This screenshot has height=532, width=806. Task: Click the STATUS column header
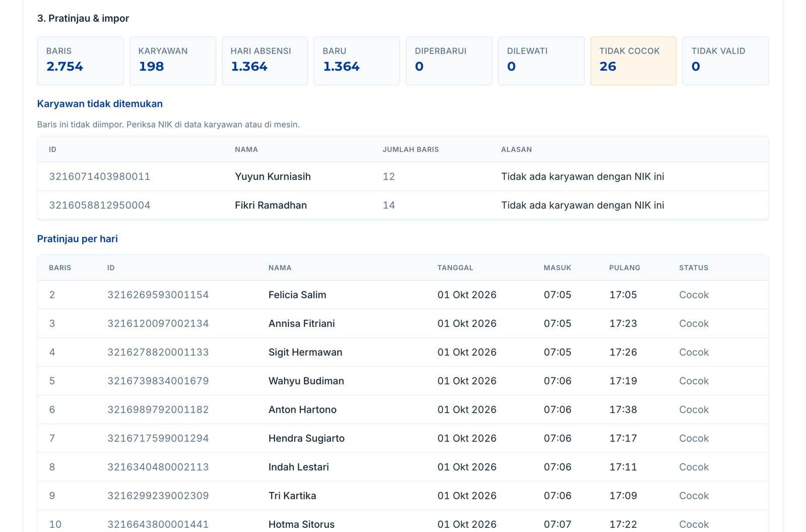(694, 268)
